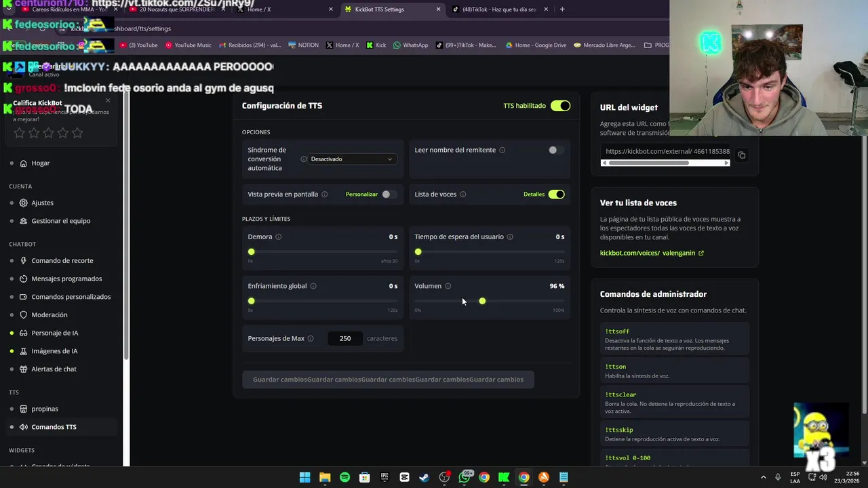This screenshot has height=488, width=868.
Task: Click the Enfriamiento global slider handle
Action: pos(251,301)
